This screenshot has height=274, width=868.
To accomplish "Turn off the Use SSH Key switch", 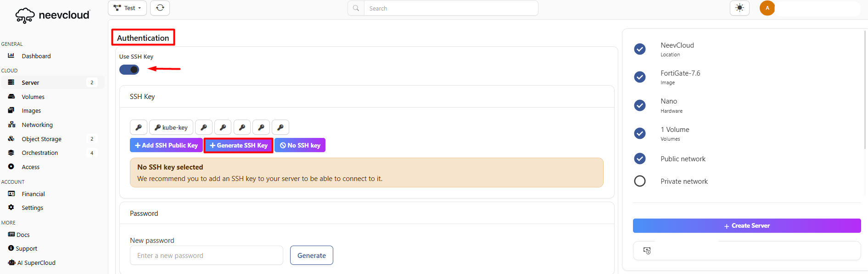I will pos(129,70).
